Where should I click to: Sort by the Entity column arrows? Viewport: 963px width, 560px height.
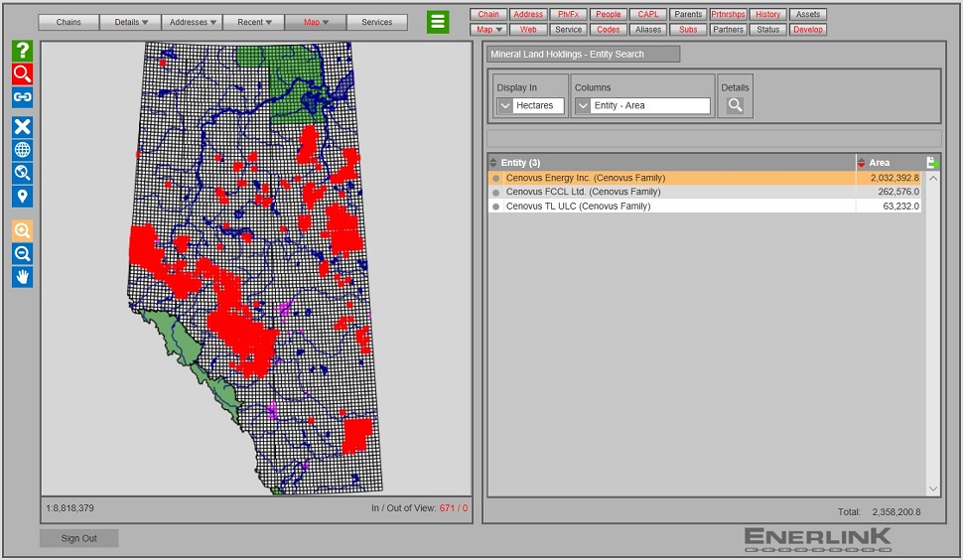[493, 163]
